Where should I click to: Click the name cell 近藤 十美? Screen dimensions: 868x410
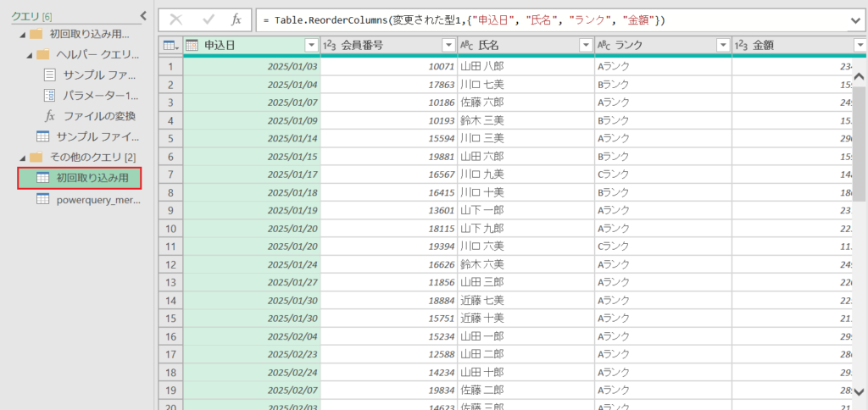526,319
